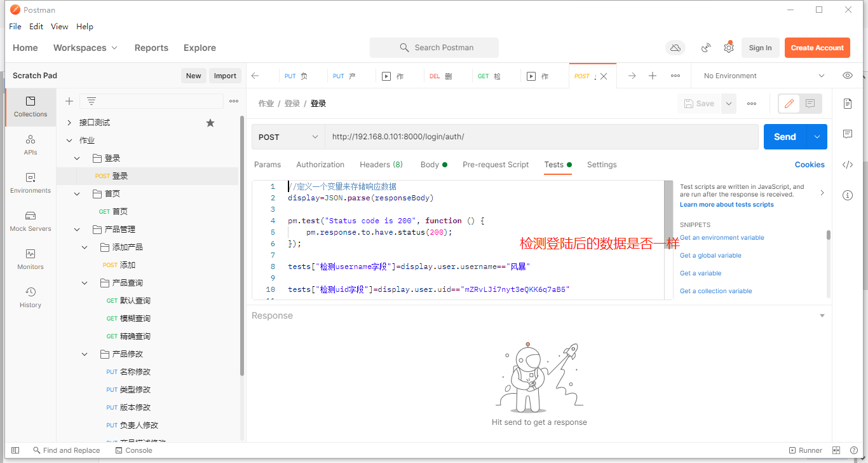Click the satellite capture requests icon
The height and width of the screenshot is (463, 868).
(x=706, y=48)
